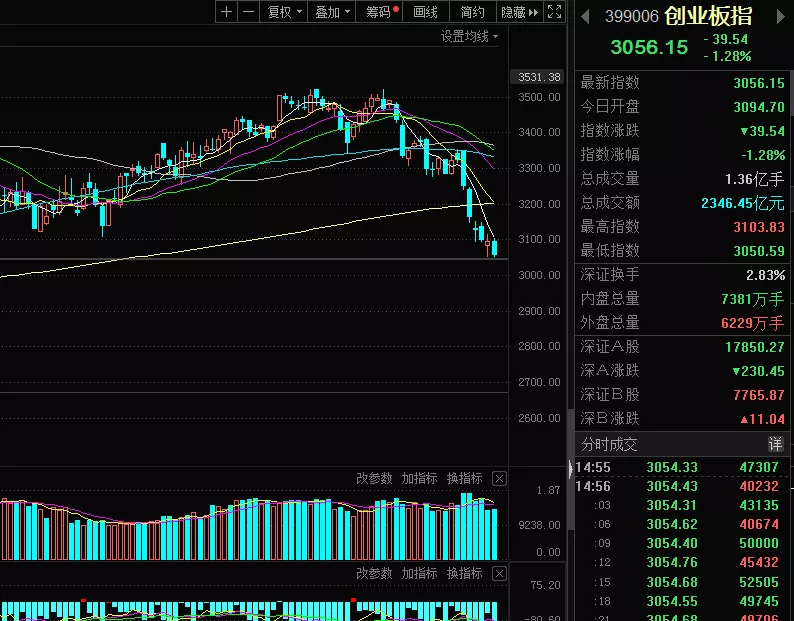Image resolution: width=794 pixels, height=621 pixels.
Task: Show 筹码 chip distribution
Action: click(379, 12)
